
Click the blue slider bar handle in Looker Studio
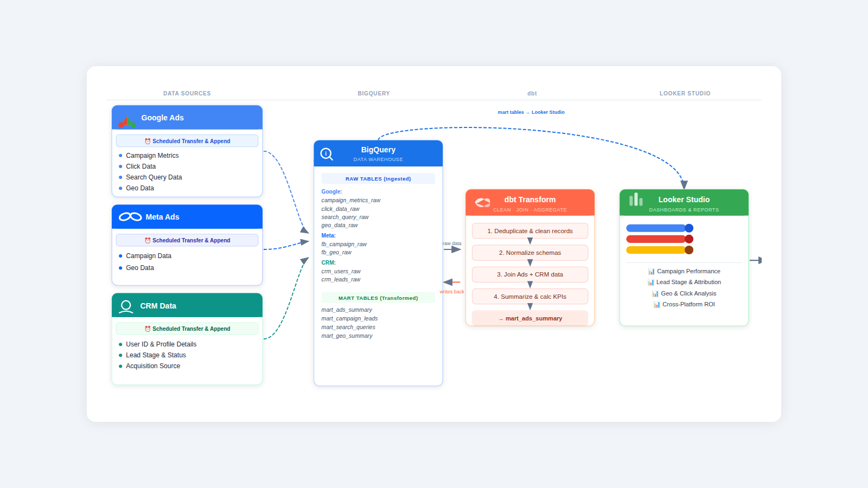689,228
